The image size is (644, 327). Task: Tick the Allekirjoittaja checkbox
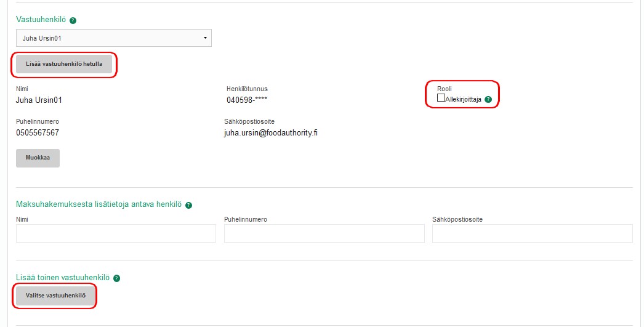[441, 98]
